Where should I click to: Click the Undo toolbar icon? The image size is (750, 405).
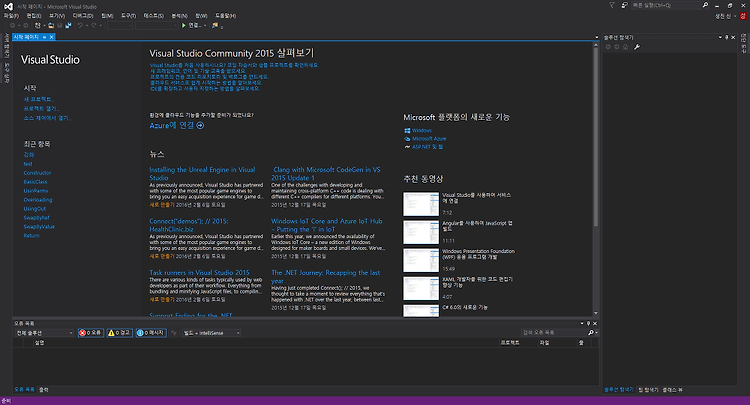tap(80, 25)
